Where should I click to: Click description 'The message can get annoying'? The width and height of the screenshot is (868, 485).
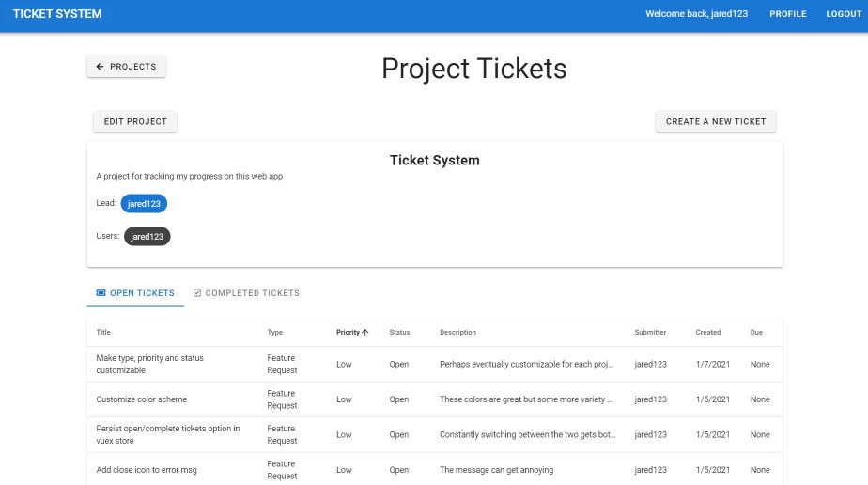tap(497, 470)
